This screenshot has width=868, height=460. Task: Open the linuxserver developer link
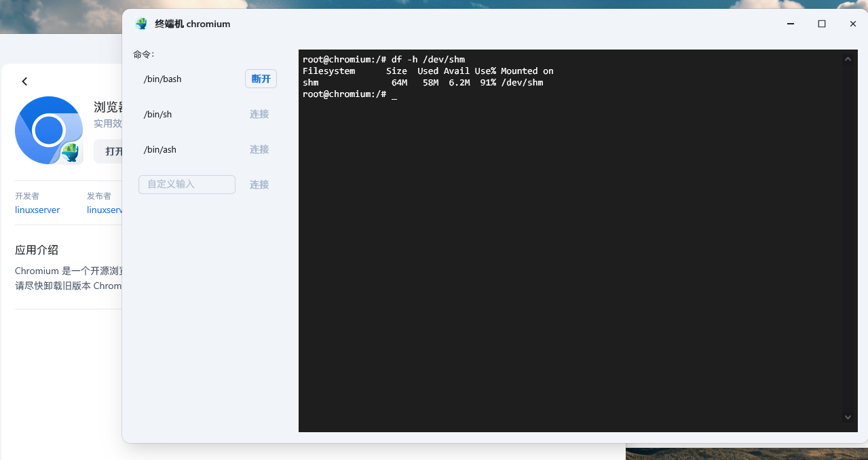click(x=37, y=210)
